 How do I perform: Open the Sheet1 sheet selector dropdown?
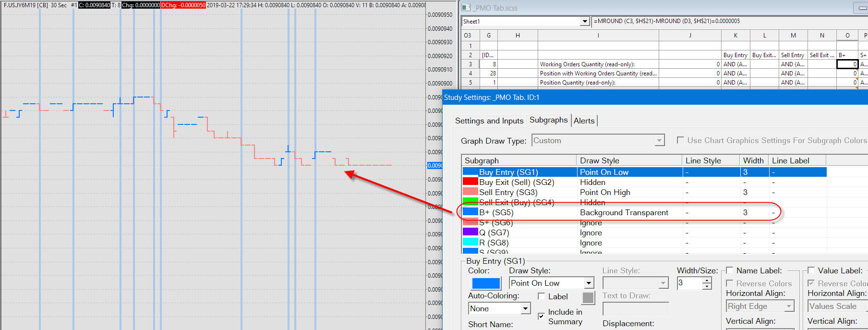click(584, 21)
